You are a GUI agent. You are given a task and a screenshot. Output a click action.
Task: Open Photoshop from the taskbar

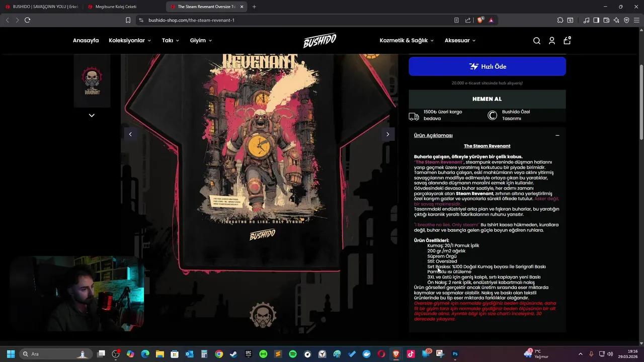coord(455,354)
